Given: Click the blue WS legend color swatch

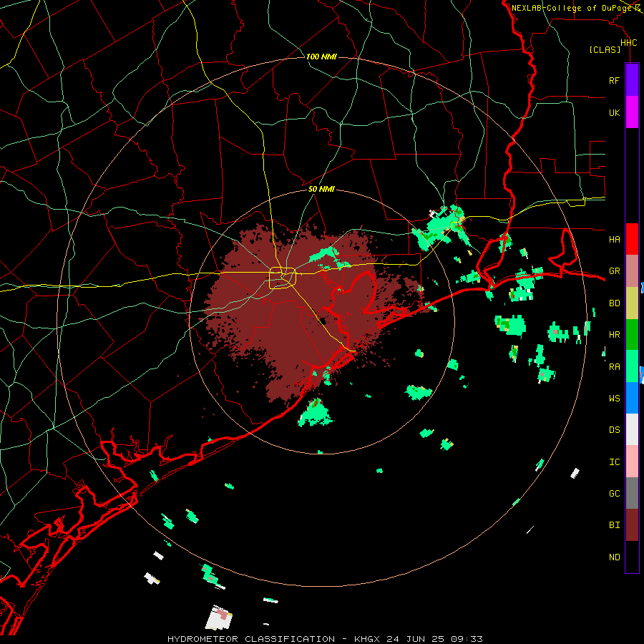Looking at the screenshot, I should (x=632, y=398).
